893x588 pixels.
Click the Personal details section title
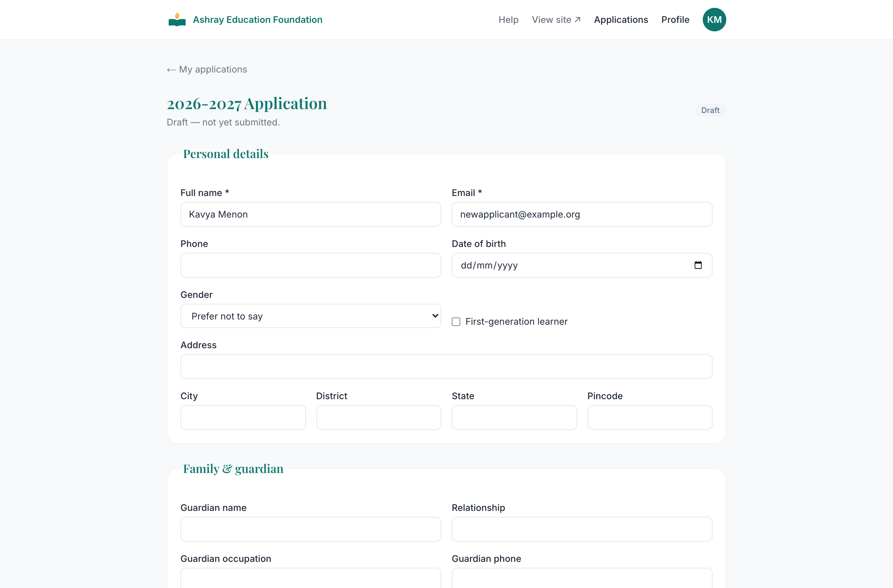(x=226, y=154)
